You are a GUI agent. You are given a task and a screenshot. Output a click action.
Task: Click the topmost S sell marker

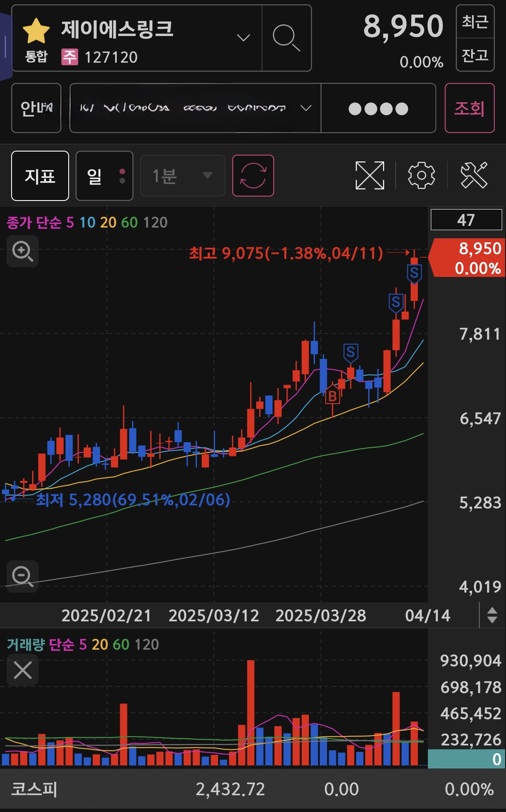pos(414,274)
